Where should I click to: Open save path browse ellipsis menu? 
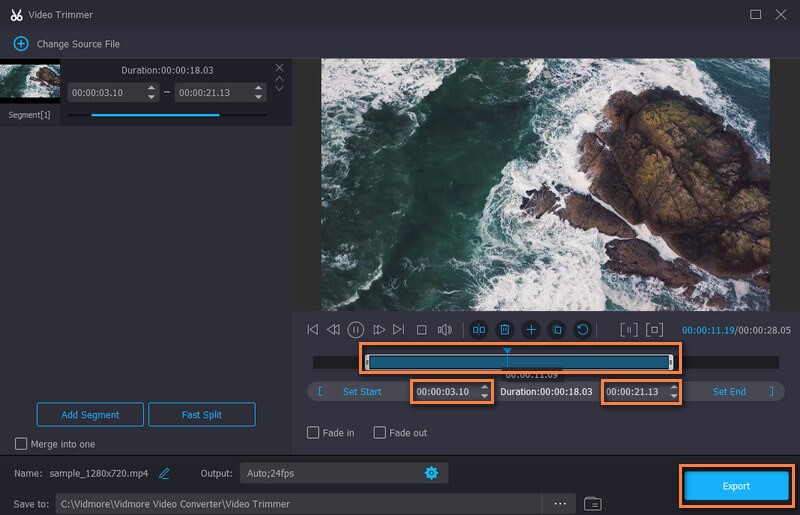pos(560,503)
